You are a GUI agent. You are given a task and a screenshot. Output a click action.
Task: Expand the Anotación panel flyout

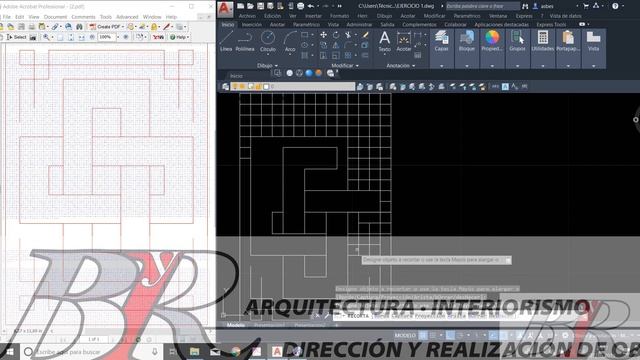tap(401, 66)
